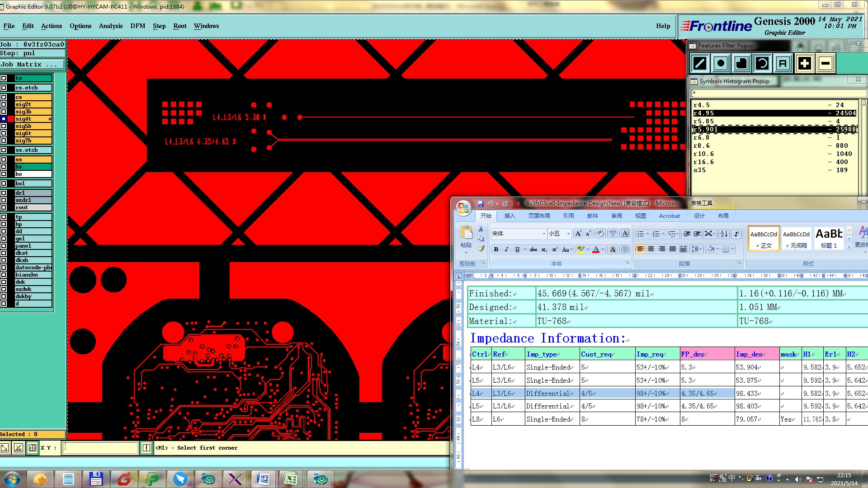Click center alignment icon in Word
Viewport: 868px width, 488px height.
[651, 249]
